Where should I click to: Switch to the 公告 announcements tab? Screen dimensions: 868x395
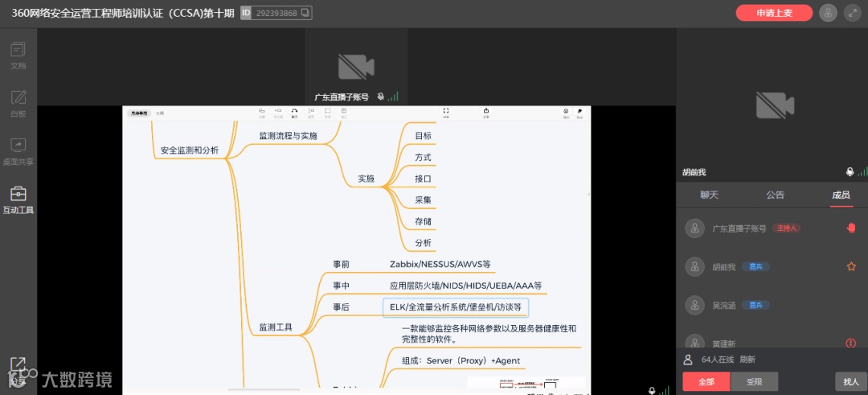(775, 195)
